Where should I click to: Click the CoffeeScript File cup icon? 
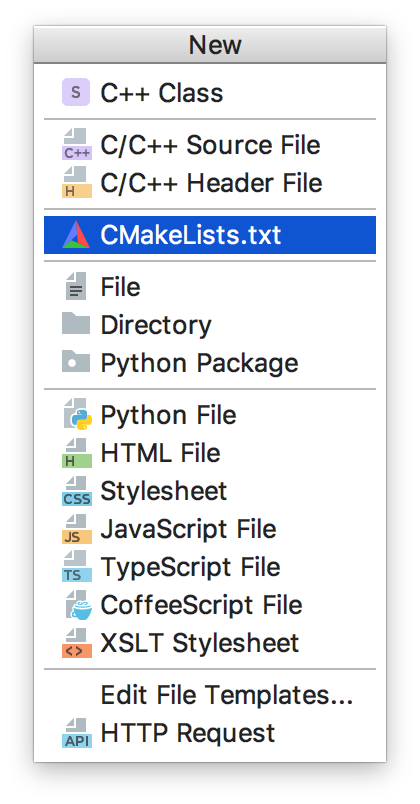(x=77, y=605)
